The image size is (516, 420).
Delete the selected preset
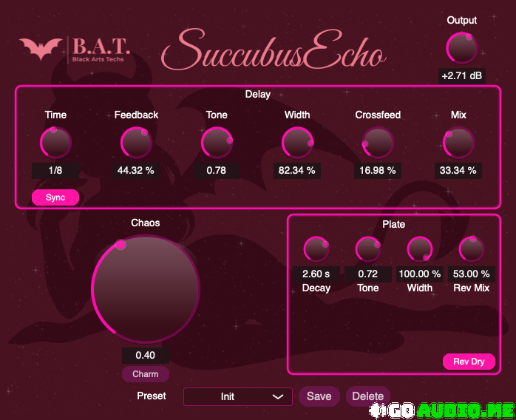tap(367, 396)
